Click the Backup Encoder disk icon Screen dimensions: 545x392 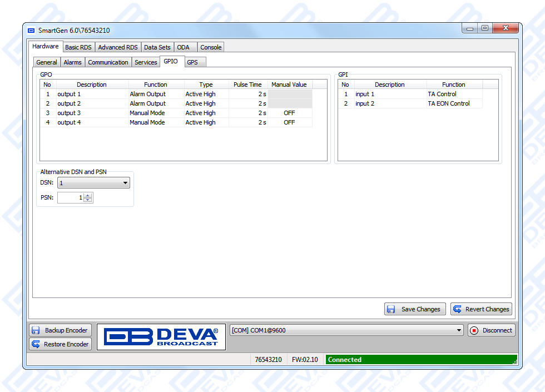[x=36, y=330]
